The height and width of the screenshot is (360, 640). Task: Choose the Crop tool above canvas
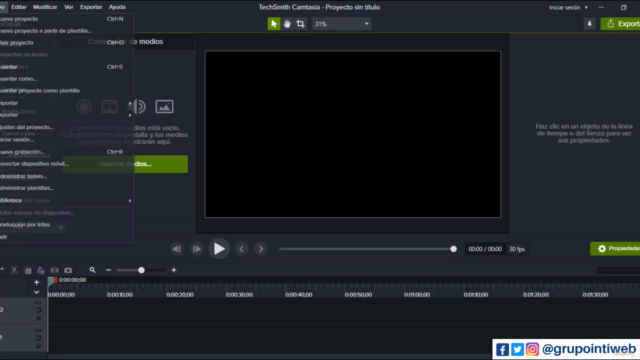(300, 24)
